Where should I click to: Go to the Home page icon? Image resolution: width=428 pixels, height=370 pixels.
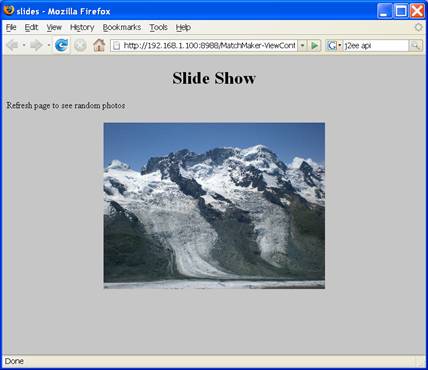coord(99,45)
